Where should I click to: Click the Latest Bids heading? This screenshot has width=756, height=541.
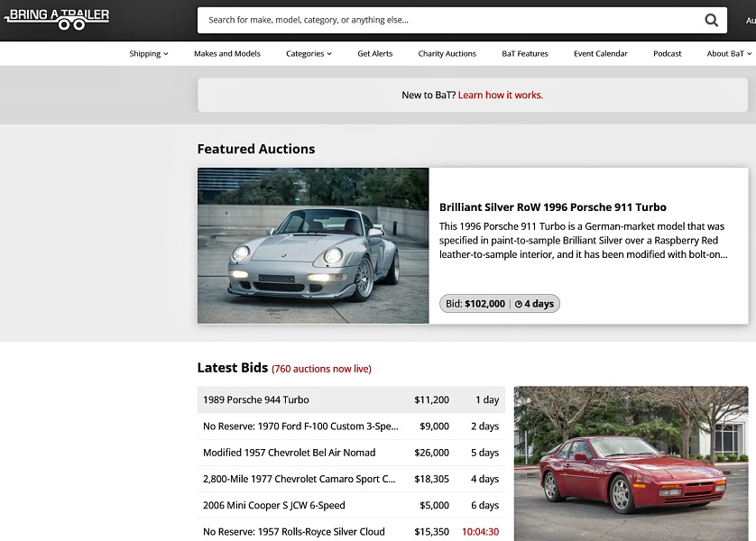click(x=233, y=368)
